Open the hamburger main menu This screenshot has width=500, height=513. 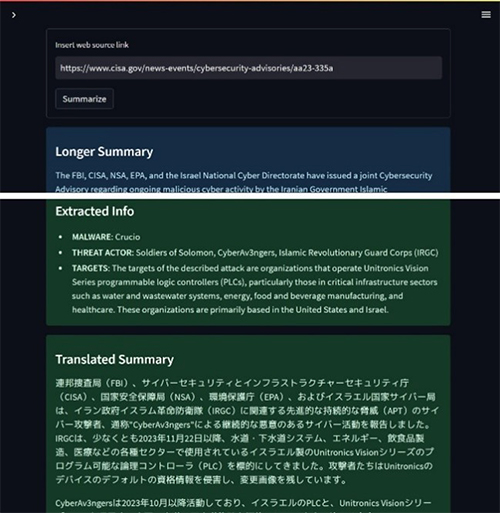[486, 15]
